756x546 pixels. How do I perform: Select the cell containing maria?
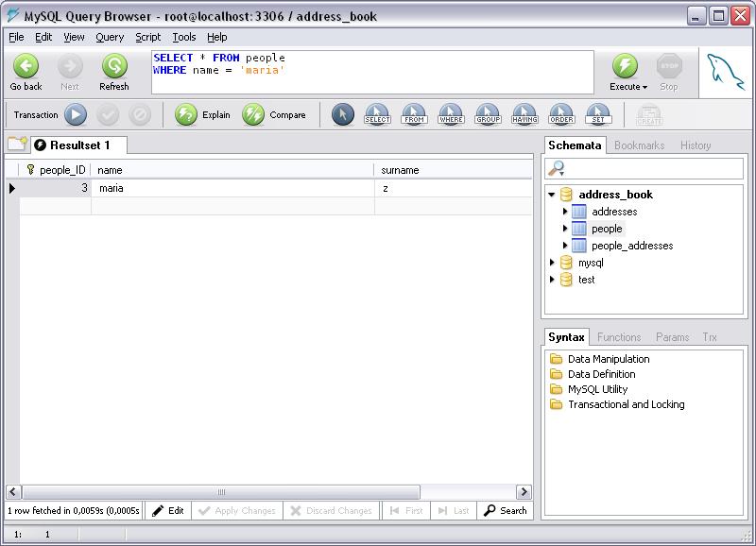point(232,188)
